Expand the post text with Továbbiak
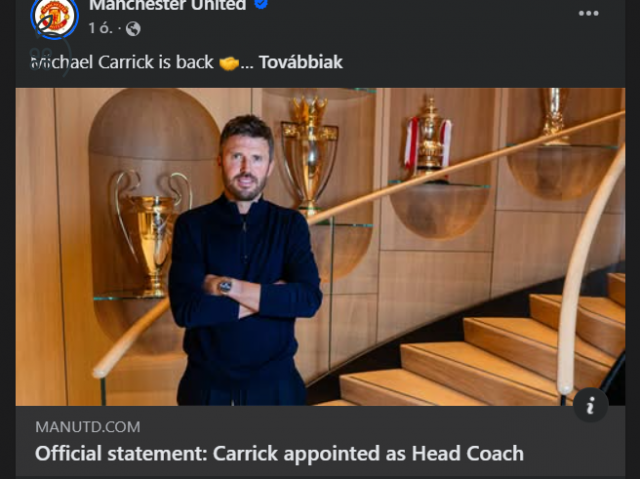This screenshot has width=640, height=480. (x=300, y=62)
